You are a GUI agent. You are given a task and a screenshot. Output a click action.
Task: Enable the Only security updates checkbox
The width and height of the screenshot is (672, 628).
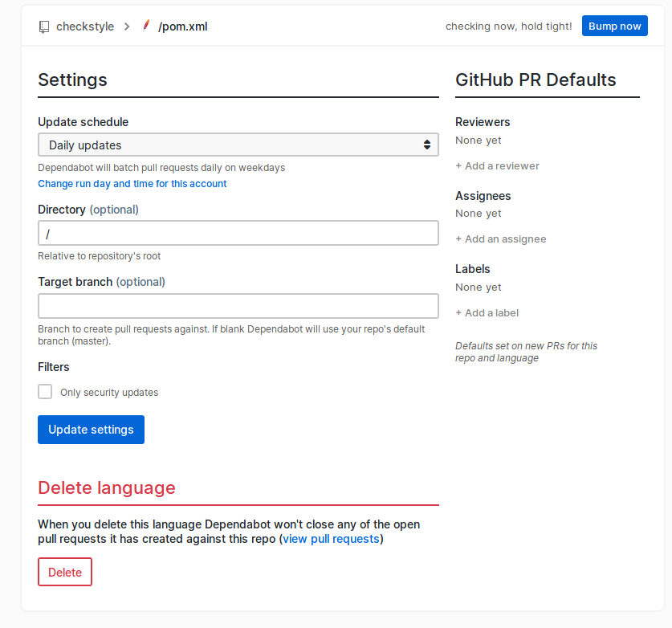[45, 391]
